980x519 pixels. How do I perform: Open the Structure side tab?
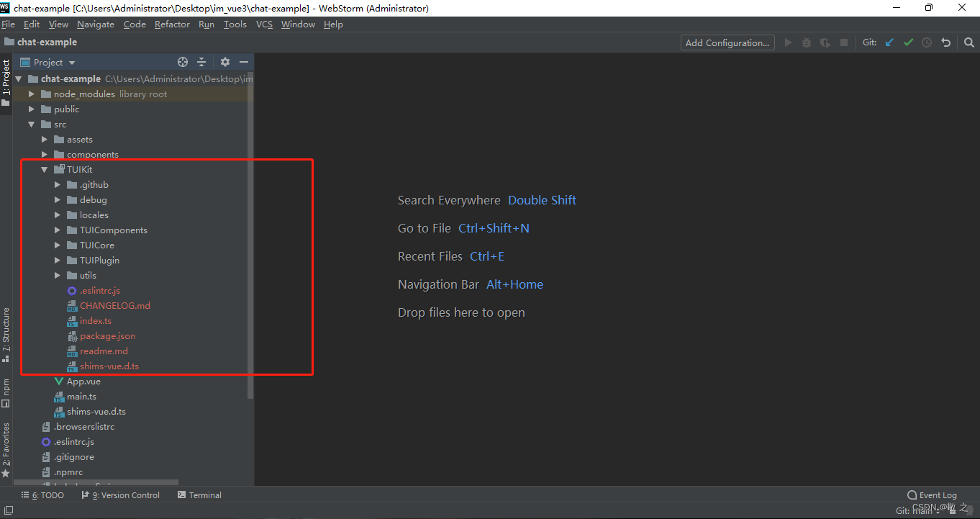[x=6, y=335]
